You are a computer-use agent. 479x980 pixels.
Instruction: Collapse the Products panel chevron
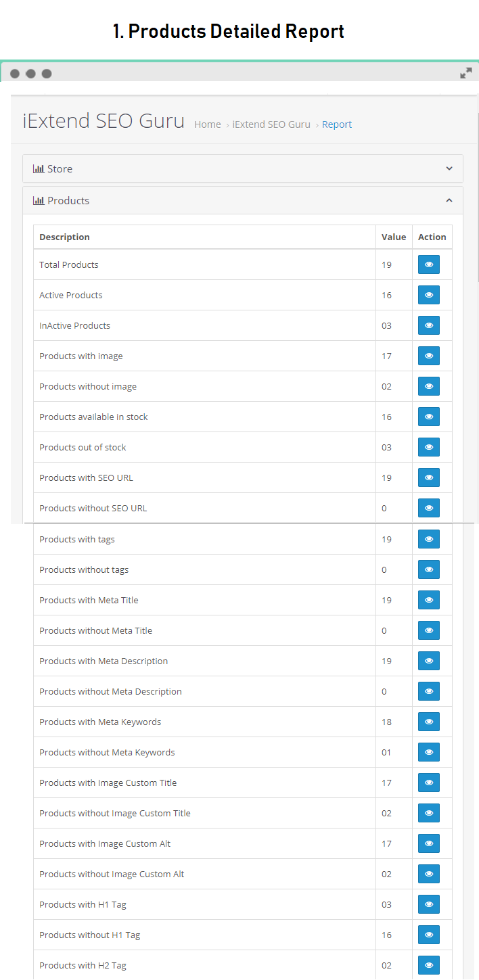coord(449,200)
